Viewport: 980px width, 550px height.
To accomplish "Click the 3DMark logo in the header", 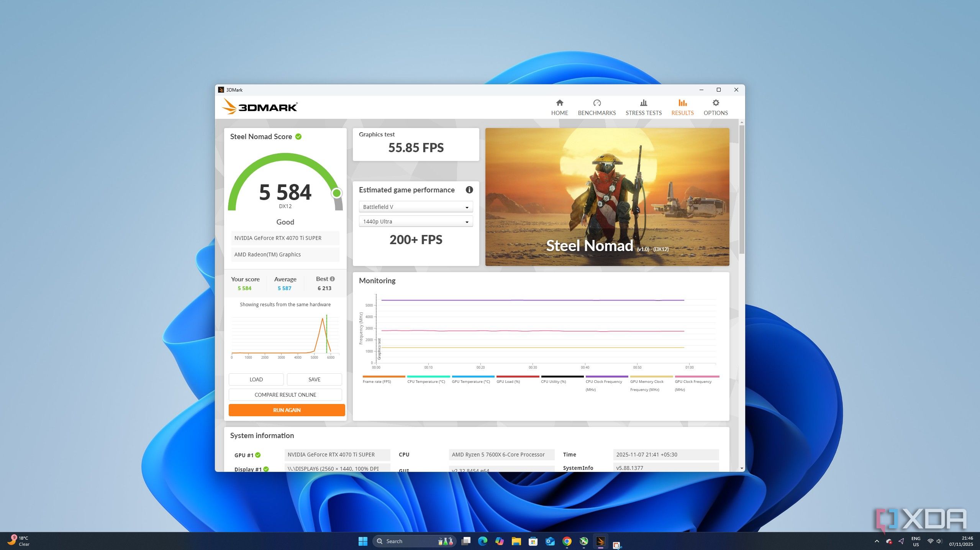I will point(260,107).
